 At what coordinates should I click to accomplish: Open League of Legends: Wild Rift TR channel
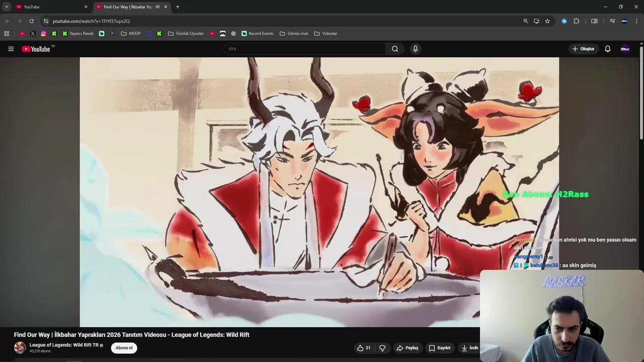(x=64, y=345)
